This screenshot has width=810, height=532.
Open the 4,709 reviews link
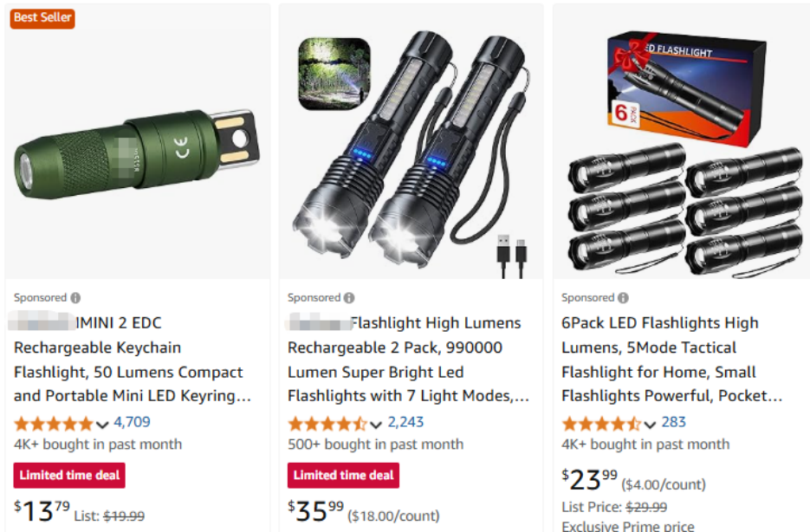tap(132, 423)
